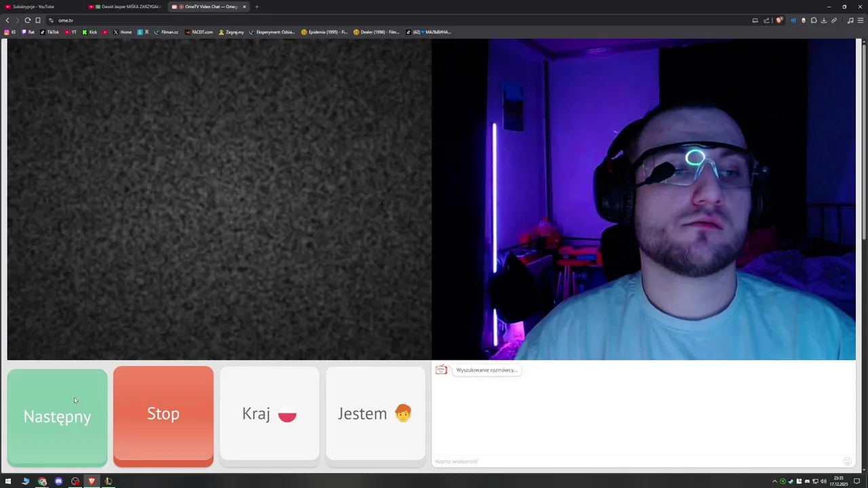Open the TikTok bookmark
The image size is (868, 488).
(x=50, y=32)
